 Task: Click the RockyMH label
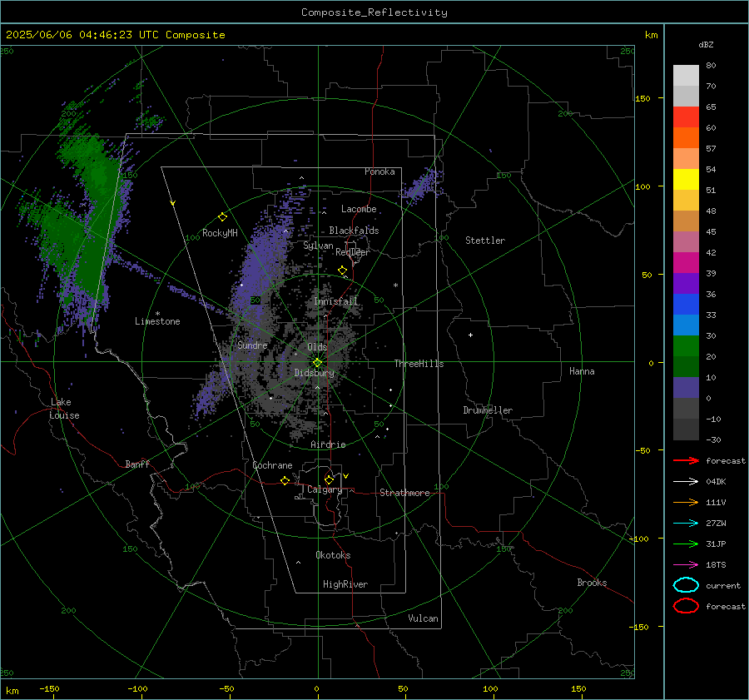point(220,233)
